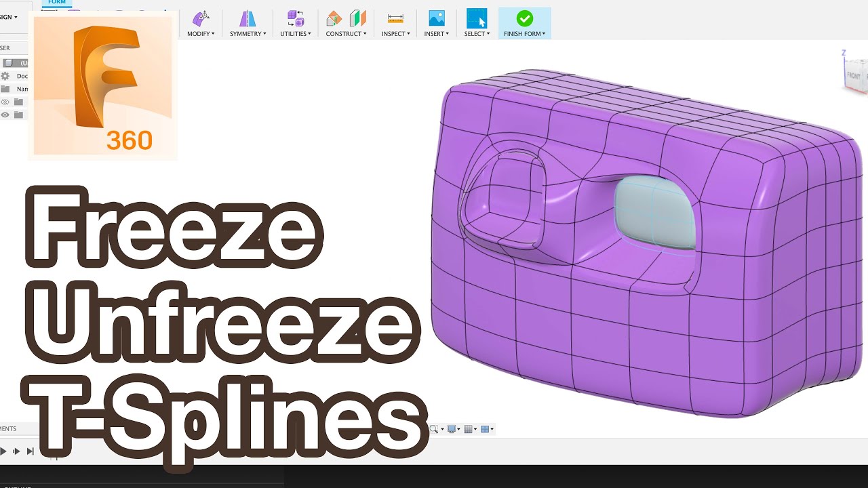Select the gray highlighted T-Spline face

(x=655, y=211)
